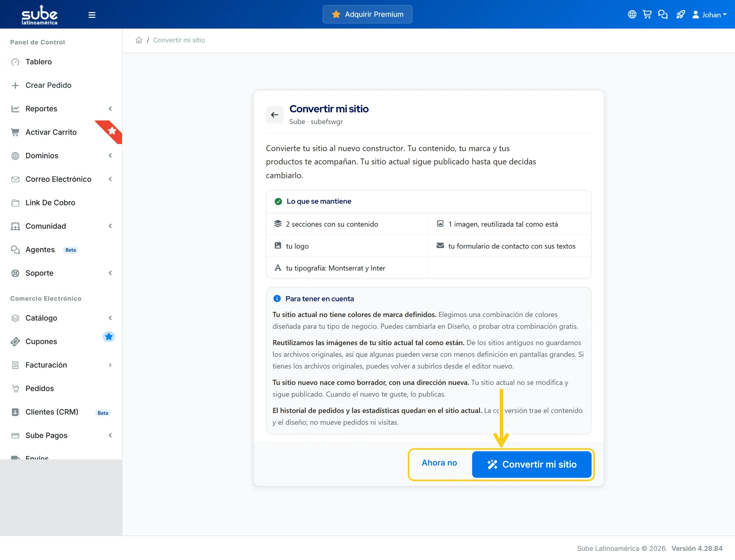Image resolution: width=735 pixels, height=560 pixels.
Task: Click the red star ribbon on Activar Carrito
Action: coord(111,131)
